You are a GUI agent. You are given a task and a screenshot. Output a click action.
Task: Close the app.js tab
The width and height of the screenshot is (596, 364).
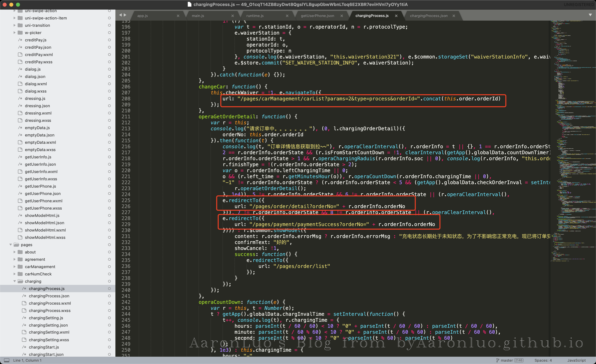click(178, 16)
